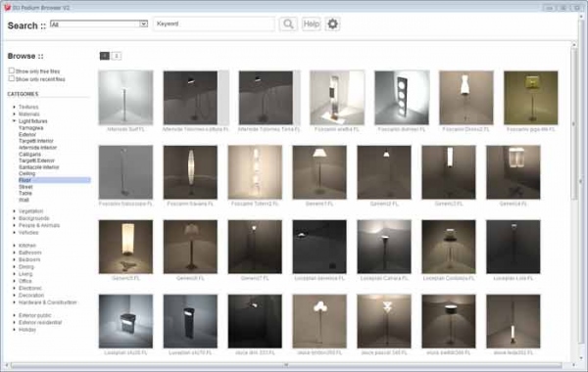Screen dimensions: 588x372
Task: Enable Show only free files checkbox
Action: coord(12,70)
